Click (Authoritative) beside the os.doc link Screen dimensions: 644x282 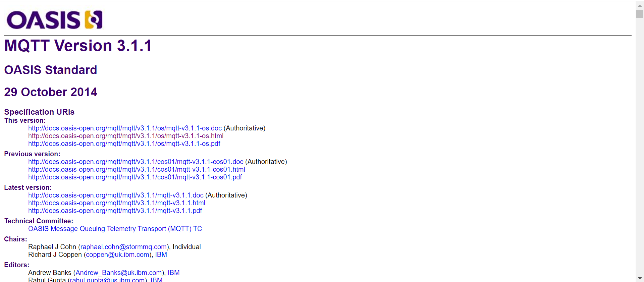[x=245, y=128]
